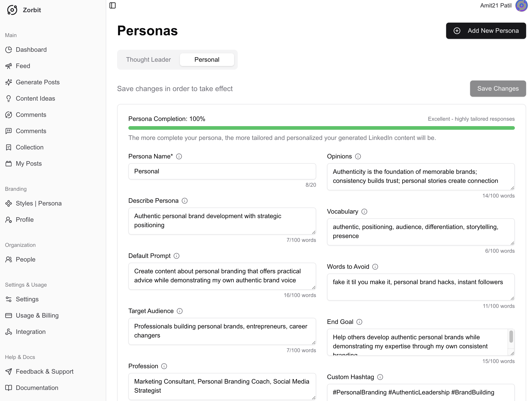Click the Words to Avoid info icon

point(375,267)
